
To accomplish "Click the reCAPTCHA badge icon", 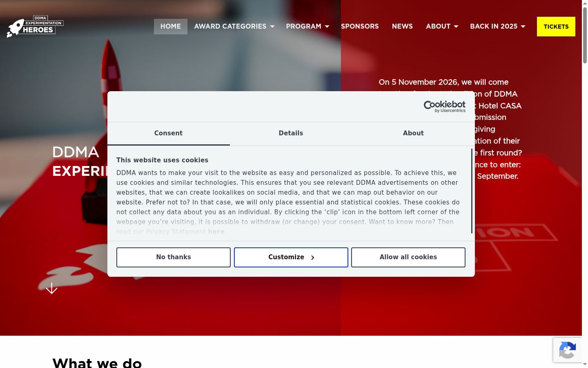I will point(568,350).
